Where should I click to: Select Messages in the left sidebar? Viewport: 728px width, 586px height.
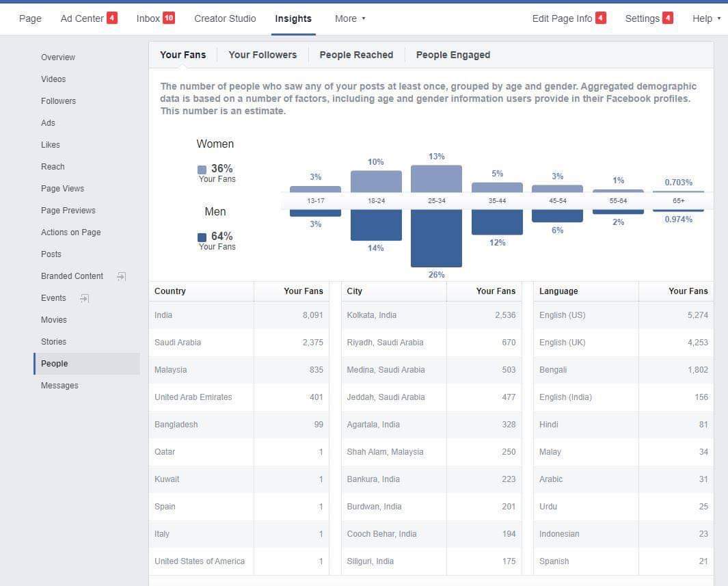coord(59,386)
